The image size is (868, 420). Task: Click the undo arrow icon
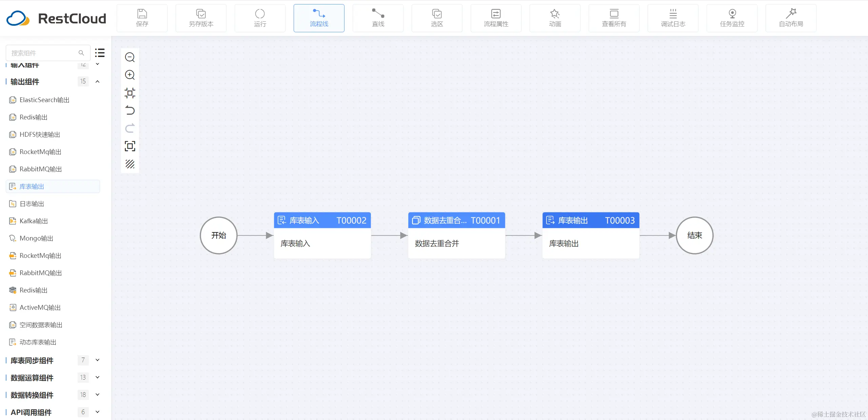tap(130, 111)
